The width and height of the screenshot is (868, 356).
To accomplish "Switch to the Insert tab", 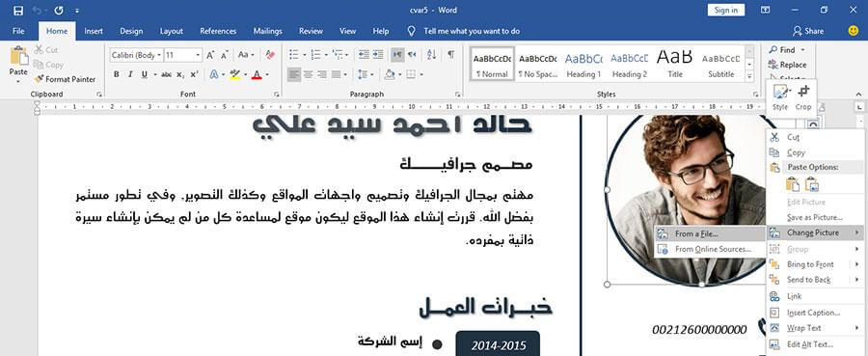I will (94, 31).
